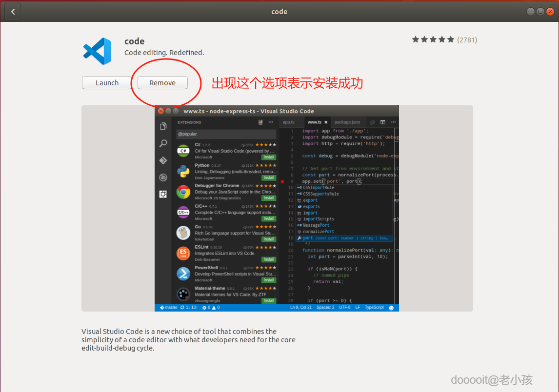Click the Debugger for Chrome extension logo
559x392 pixels.
coord(183,192)
